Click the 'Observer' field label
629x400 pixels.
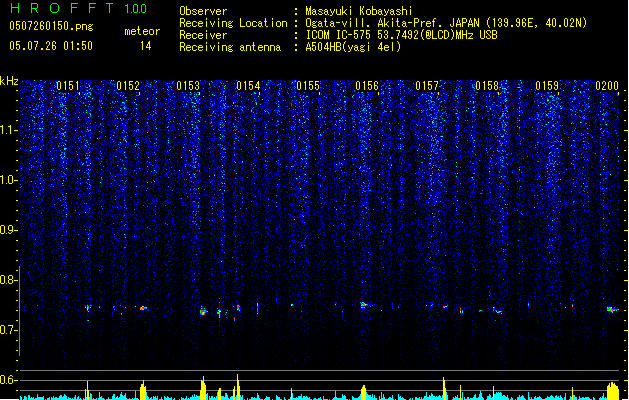point(203,11)
